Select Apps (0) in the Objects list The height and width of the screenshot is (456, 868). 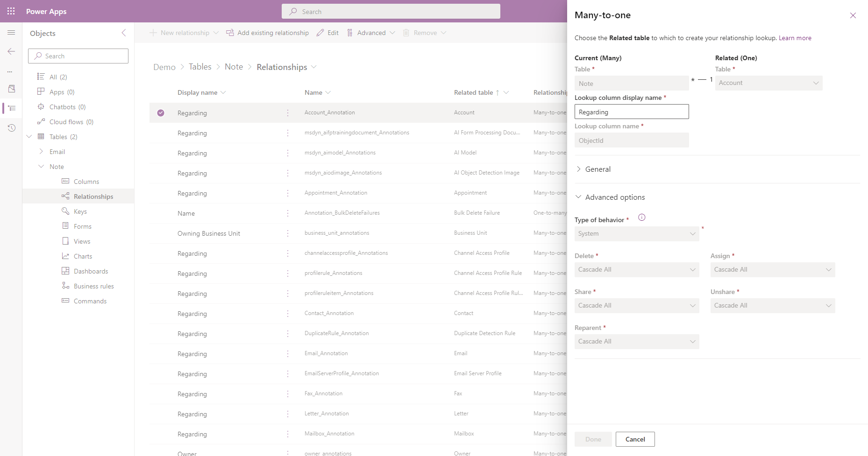[62, 92]
